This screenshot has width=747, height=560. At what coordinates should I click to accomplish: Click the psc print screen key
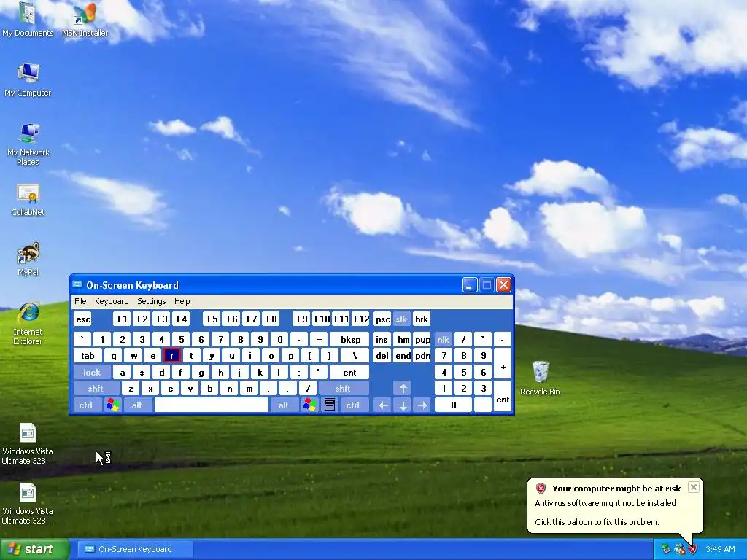click(x=382, y=319)
